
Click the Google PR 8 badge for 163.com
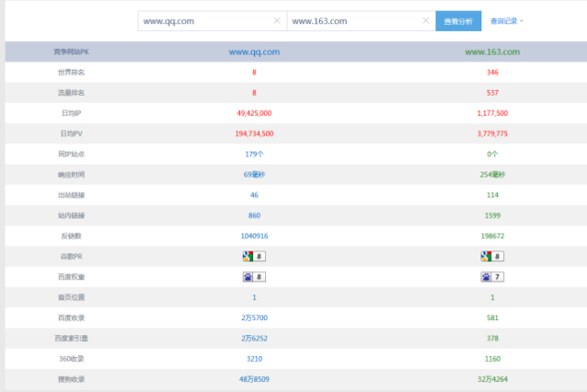pyautogui.click(x=492, y=256)
